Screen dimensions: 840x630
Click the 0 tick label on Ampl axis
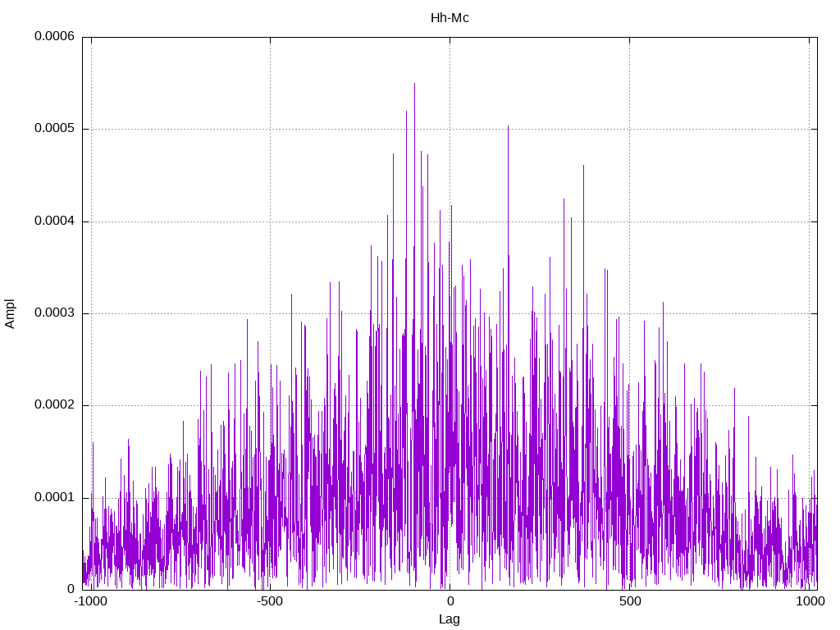pos(71,589)
